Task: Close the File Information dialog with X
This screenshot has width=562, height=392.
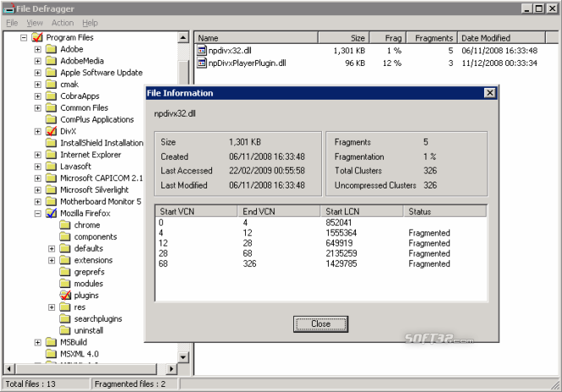Action: 489,93
